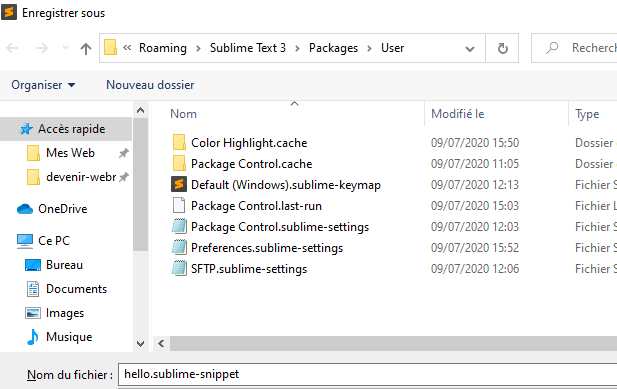This screenshot has width=617, height=389.
Task: Click the search magnifier icon
Action: [x=552, y=48]
